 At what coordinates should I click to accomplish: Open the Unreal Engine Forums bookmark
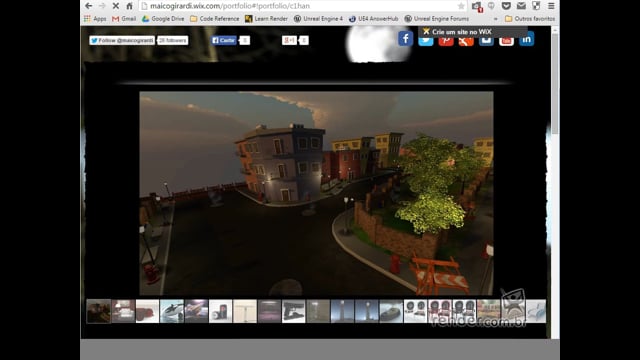437,19
